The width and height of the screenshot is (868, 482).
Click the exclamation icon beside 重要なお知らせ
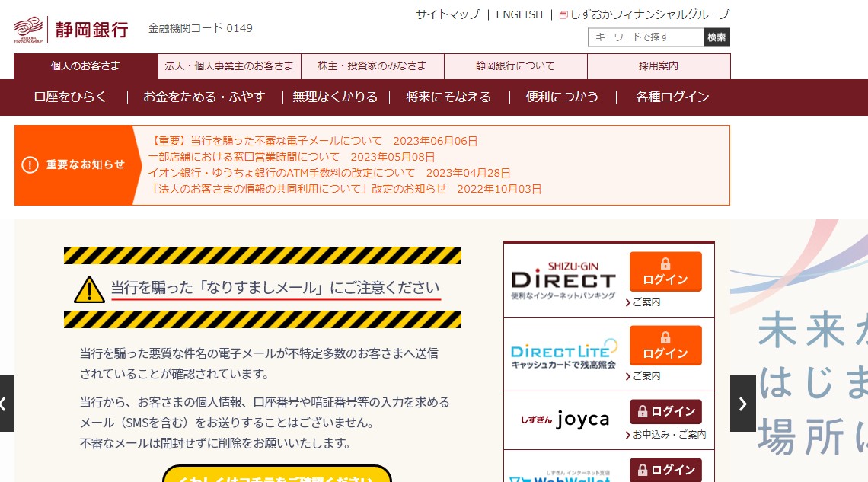point(30,164)
